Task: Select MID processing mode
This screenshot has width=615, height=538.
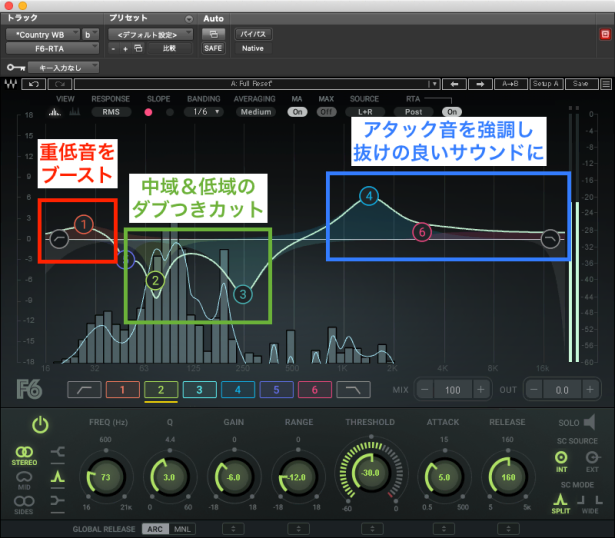Action: (24, 481)
